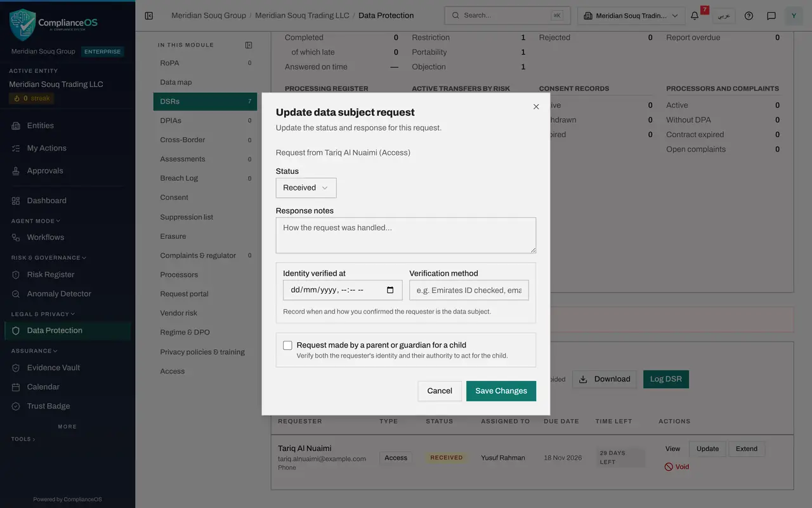Open the notifications bell icon
The image size is (812, 508).
click(x=695, y=16)
